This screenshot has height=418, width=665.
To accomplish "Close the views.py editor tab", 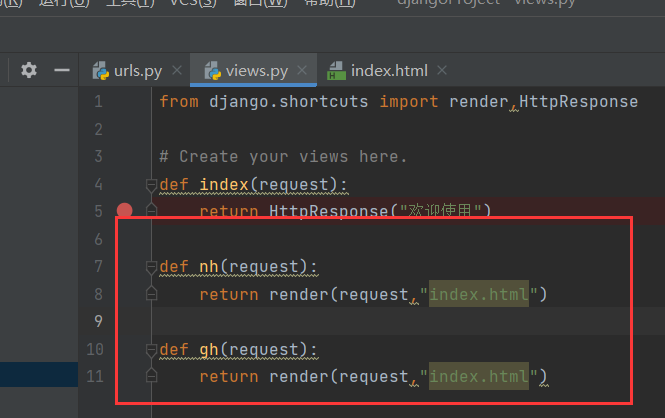I will (302, 71).
